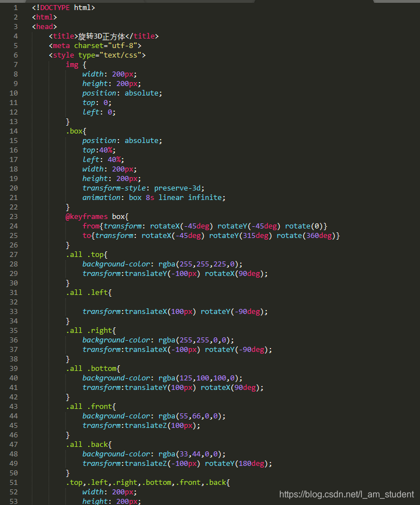Click the 'left: 0;' declaration
Screen dimensions: 420x505
(x=99, y=112)
